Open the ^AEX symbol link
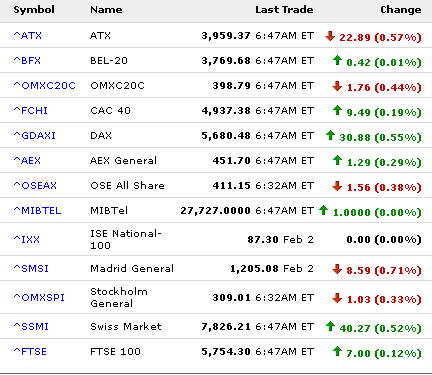Screen dimensions: 432x375 27,161
